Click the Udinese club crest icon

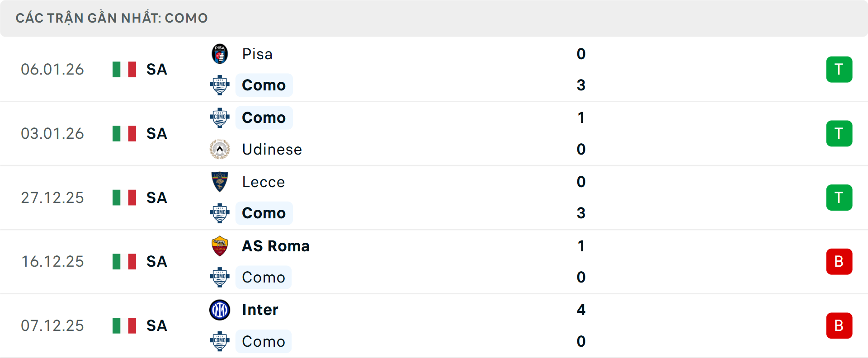click(220, 149)
